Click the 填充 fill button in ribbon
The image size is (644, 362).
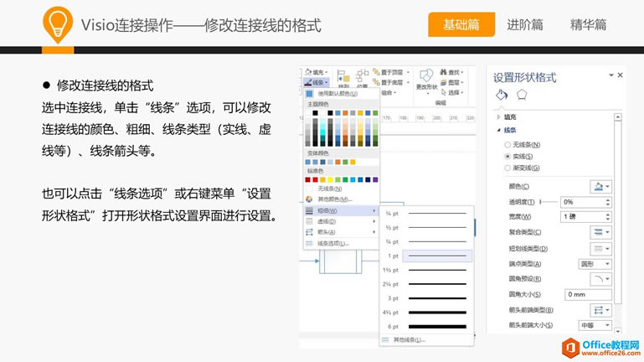click(317, 72)
